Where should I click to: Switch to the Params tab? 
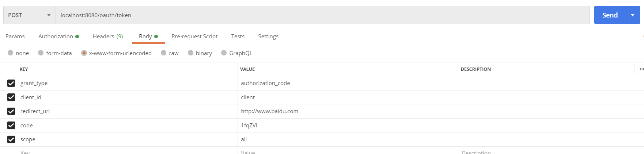tap(15, 36)
